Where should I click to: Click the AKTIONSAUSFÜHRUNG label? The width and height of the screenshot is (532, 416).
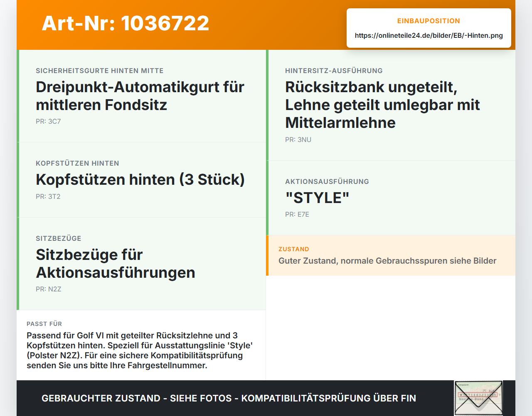(x=327, y=181)
